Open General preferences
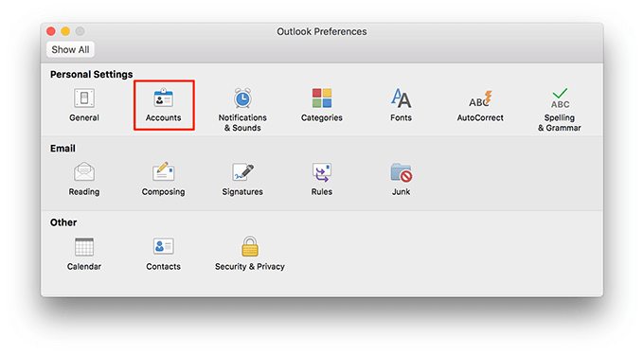The image size is (644, 355). [x=83, y=105]
